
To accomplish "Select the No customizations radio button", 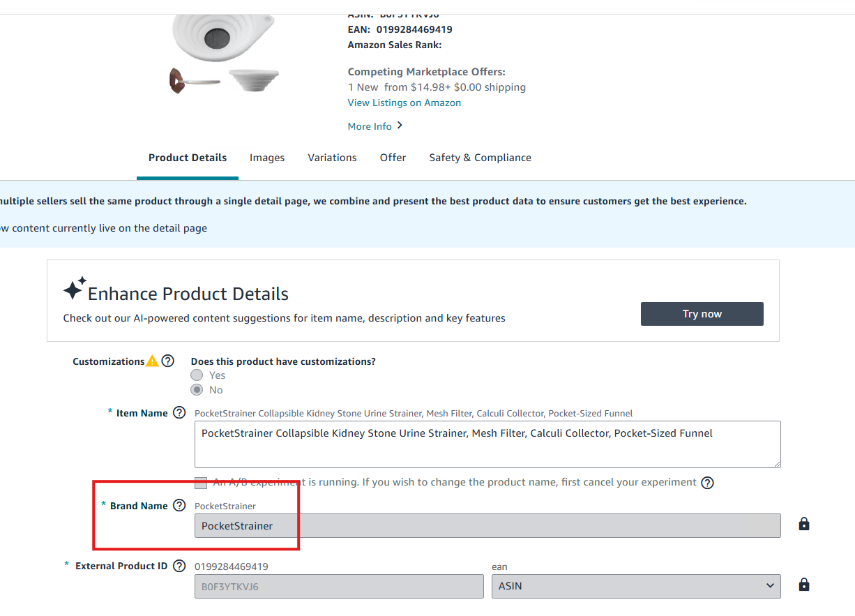I will 197,390.
